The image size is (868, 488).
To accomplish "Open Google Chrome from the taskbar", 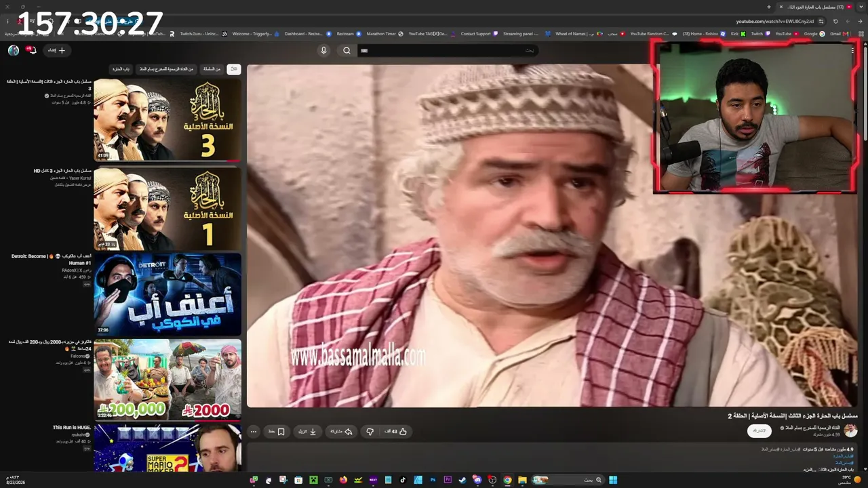I will 507,480.
